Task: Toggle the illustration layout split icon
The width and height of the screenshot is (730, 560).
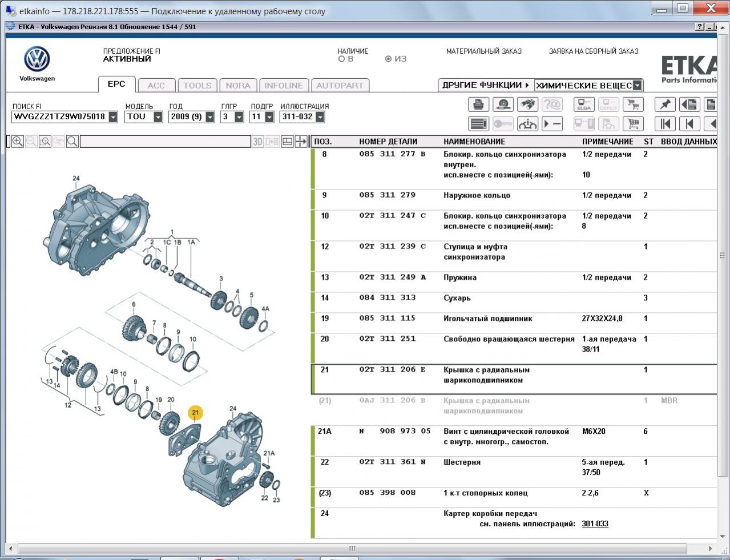Action: pos(288,142)
